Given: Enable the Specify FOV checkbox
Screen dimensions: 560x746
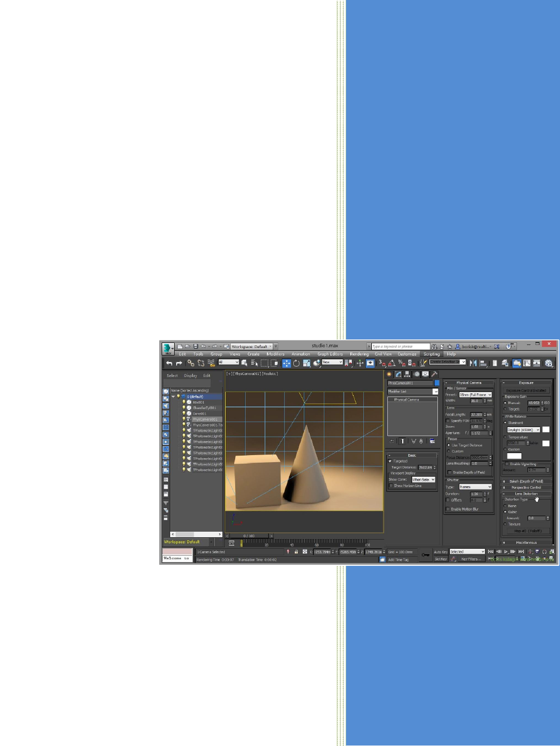Looking at the screenshot, I should point(448,421).
